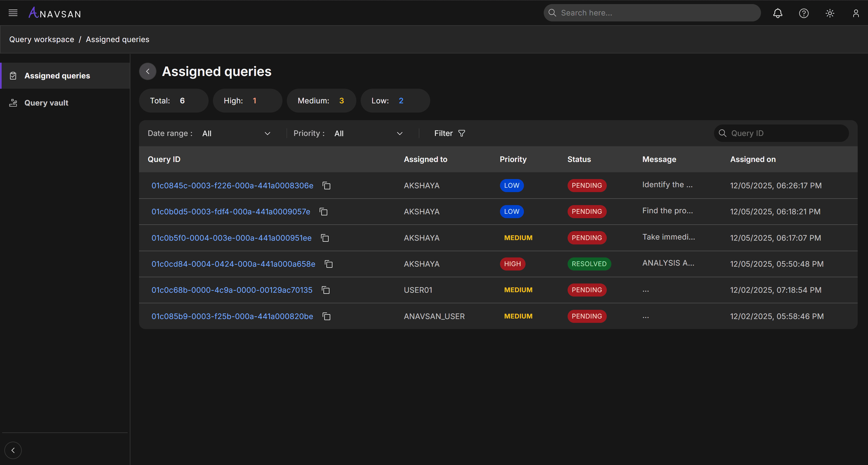The width and height of the screenshot is (868, 465).
Task: Expand the Priority dropdown
Action: coord(368,133)
